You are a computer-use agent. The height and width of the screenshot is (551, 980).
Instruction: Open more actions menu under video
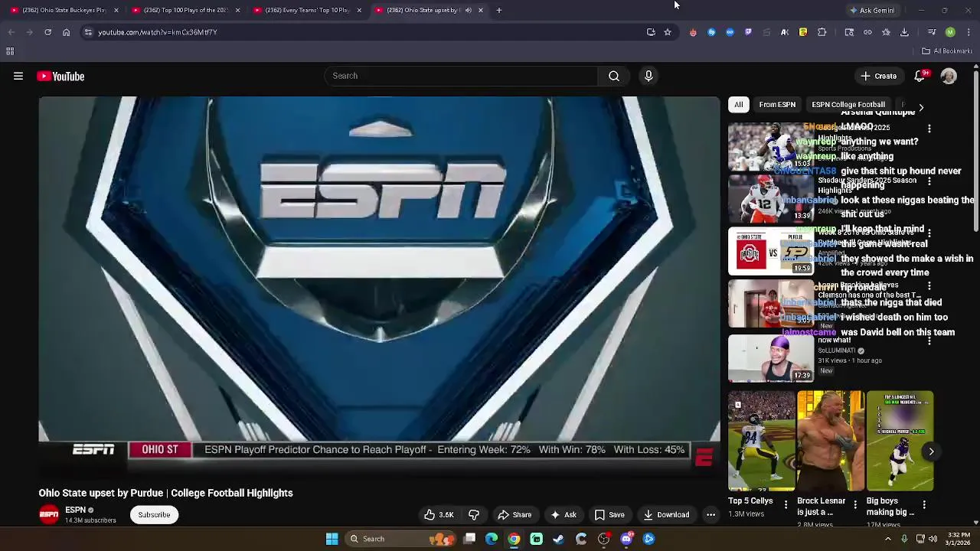pos(710,515)
